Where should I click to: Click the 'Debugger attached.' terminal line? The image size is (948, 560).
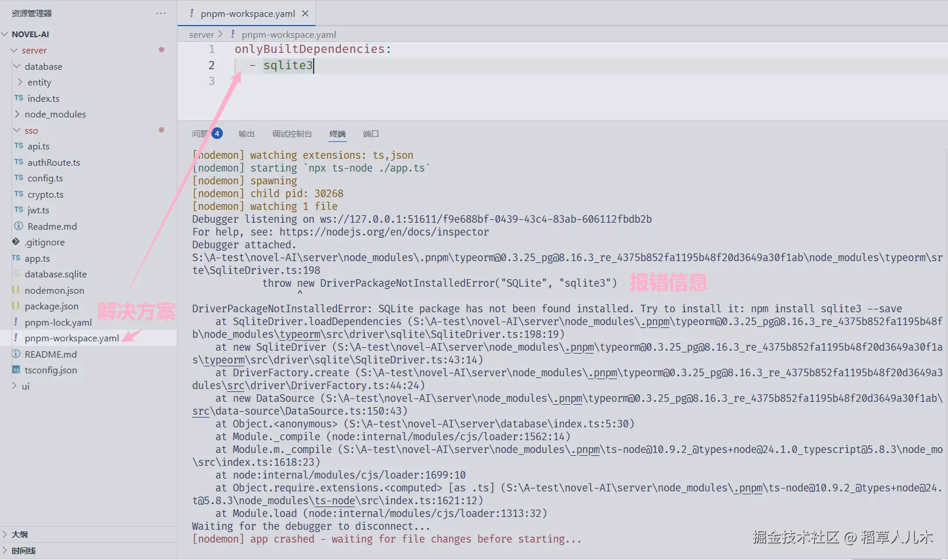point(244,245)
